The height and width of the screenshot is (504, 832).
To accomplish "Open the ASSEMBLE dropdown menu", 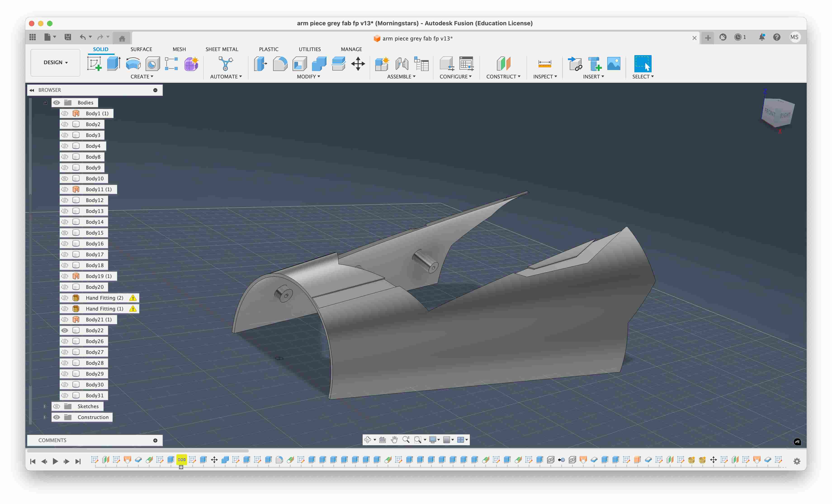I will [401, 77].
